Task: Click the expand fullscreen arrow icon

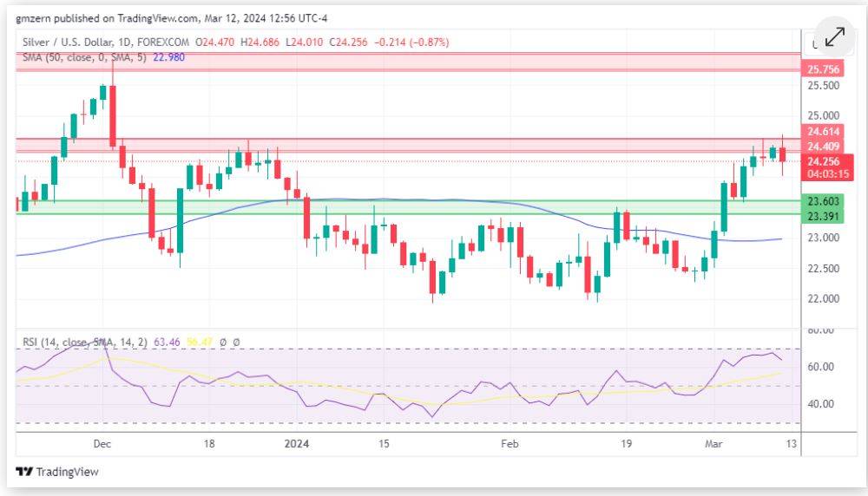Action: (x=835, y=37)
